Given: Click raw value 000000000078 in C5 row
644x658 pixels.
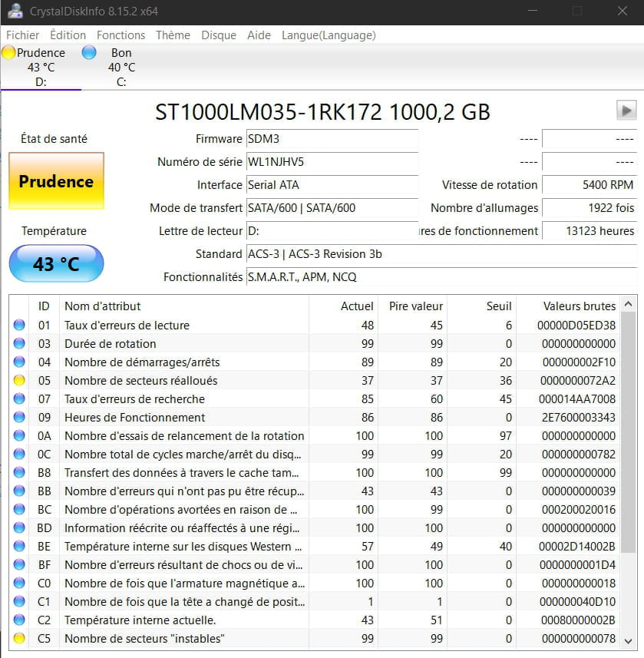Looking at the screenshot, I should coord(579,639).
